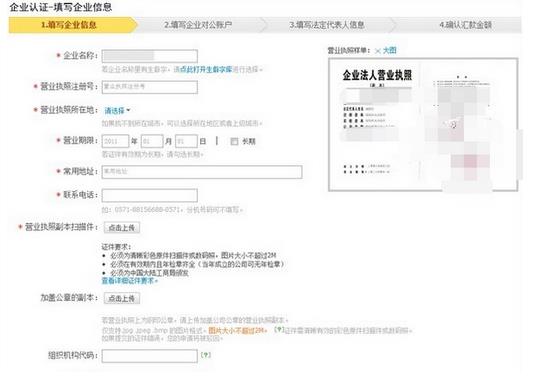Select step 1.填写企业信息
This screenshot has height=382, width=538.
point(73,25)
